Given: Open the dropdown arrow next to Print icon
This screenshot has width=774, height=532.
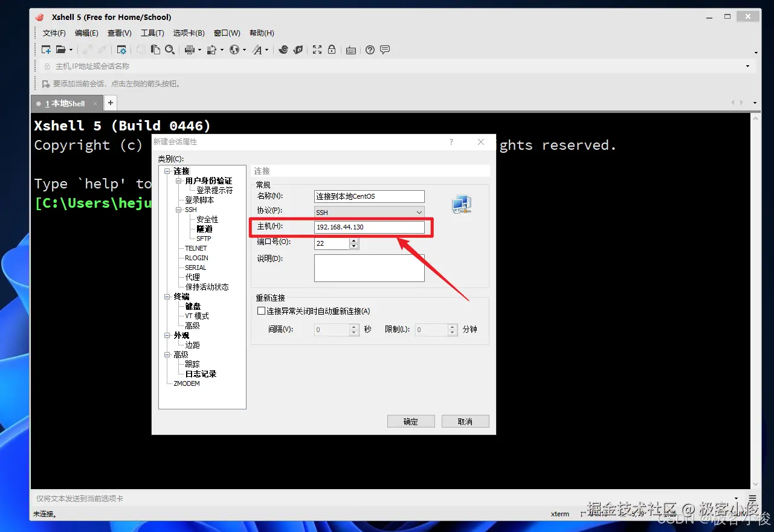Looking at the screenshot, I should pyautogui.click(x=199, y=50).
